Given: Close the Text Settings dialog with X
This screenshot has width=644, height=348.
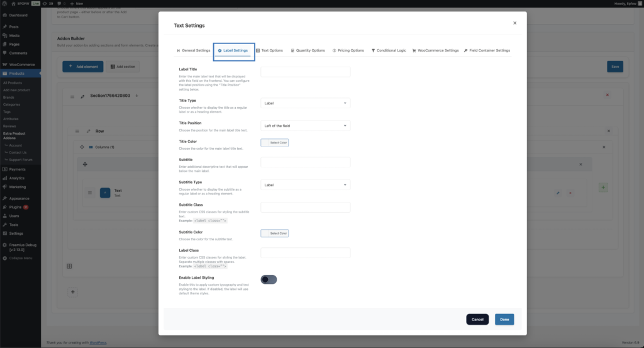Looking at the screenshot, I should click(x=514, y=23).
